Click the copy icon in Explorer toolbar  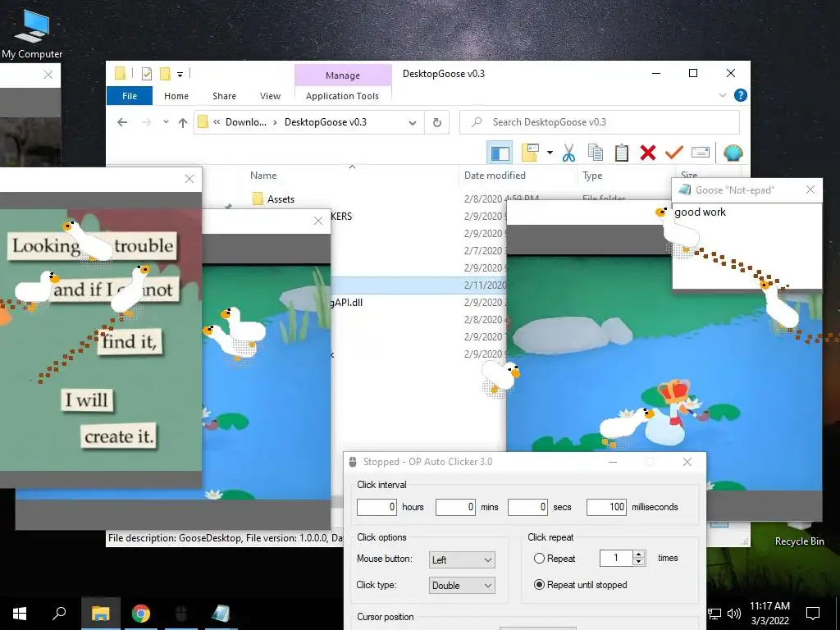coord(596,153)
